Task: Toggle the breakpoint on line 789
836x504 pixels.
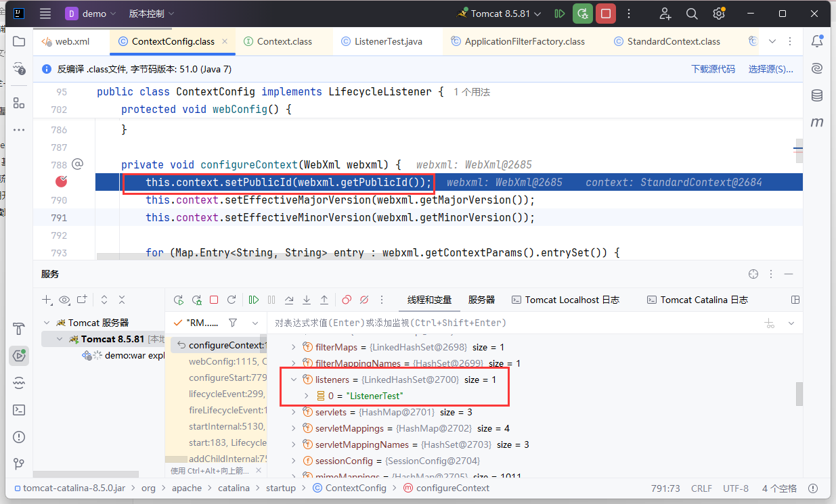Action: pos(62,181)
